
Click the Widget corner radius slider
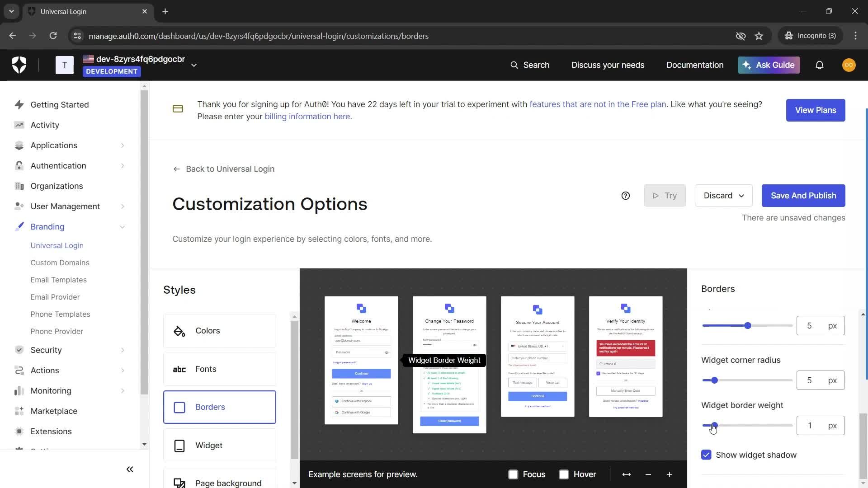pyautogui.click(x=747, y=380)
